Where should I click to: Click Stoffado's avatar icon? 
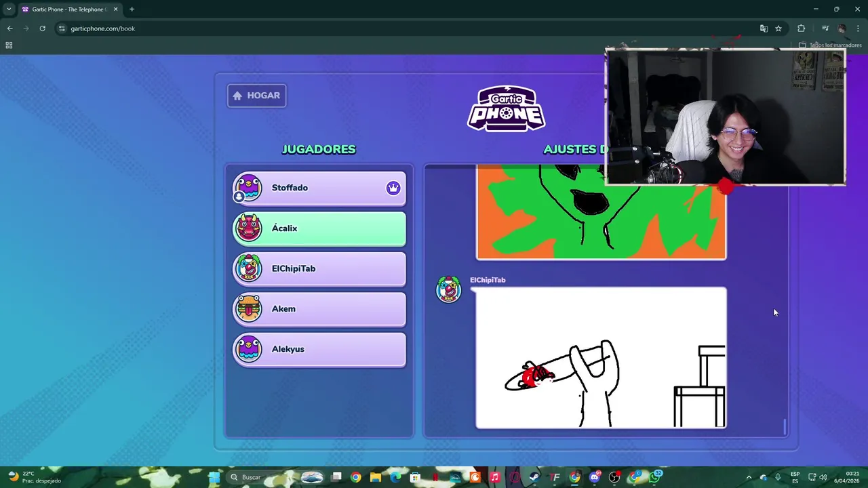[x=248, y=188]
